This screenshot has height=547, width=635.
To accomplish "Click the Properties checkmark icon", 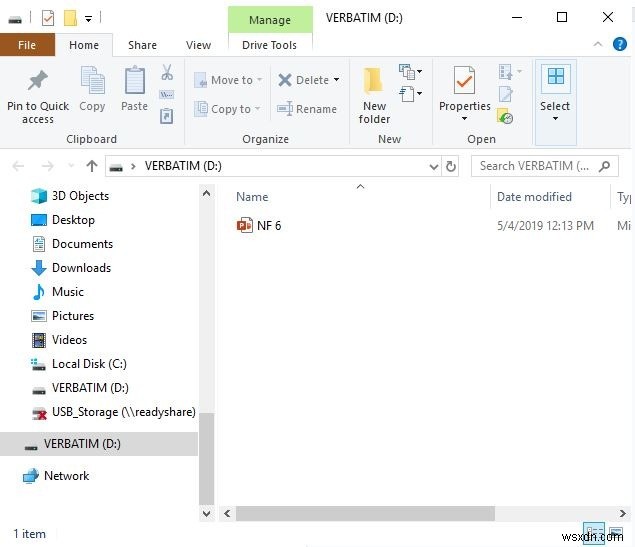I will click(x=464, y=80).
